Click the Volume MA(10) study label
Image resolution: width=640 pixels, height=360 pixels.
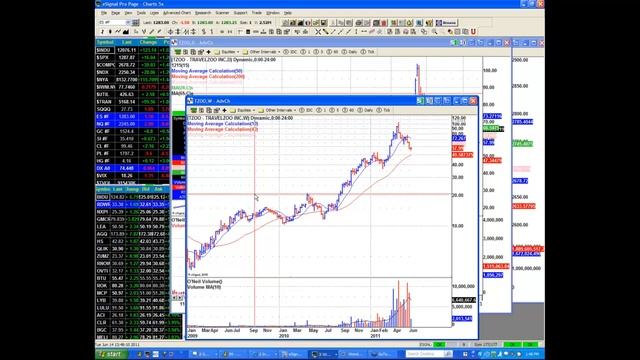tap(204, 287)
